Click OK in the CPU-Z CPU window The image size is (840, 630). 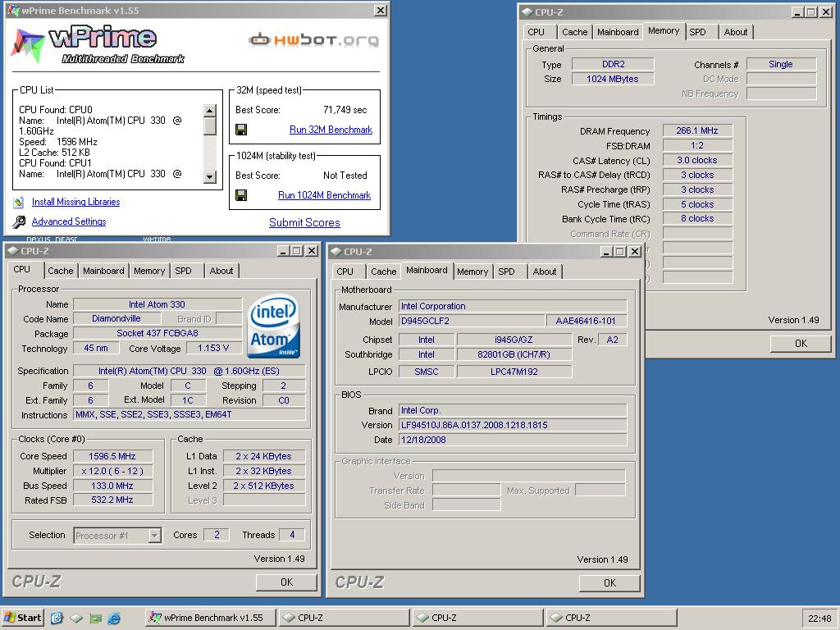click(x=286, y=582)
